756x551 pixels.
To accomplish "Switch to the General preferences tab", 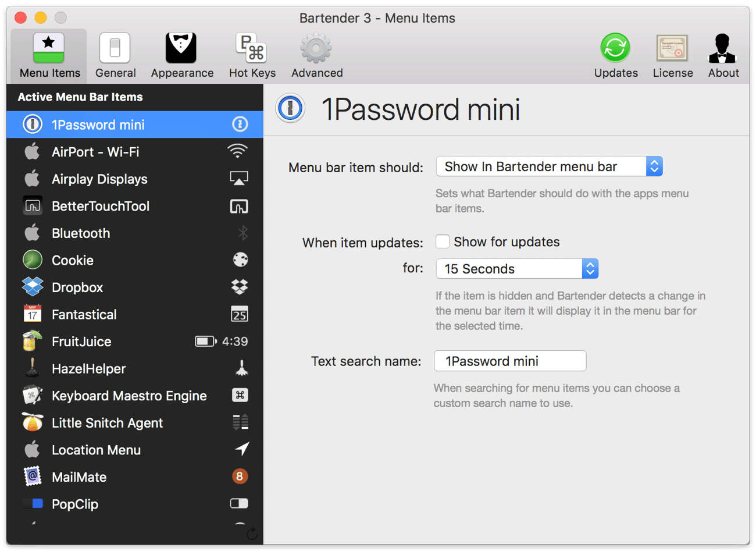I will [115, 56].
